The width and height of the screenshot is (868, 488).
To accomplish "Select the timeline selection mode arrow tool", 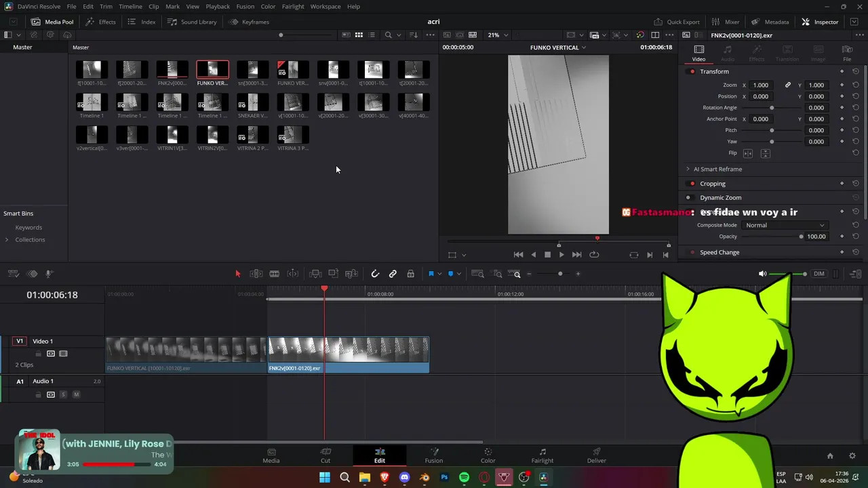I will (237, 274).
